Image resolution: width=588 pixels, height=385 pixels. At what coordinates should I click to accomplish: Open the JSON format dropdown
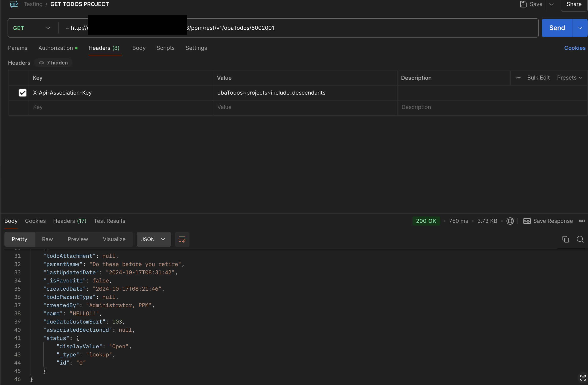coord(153,239)
